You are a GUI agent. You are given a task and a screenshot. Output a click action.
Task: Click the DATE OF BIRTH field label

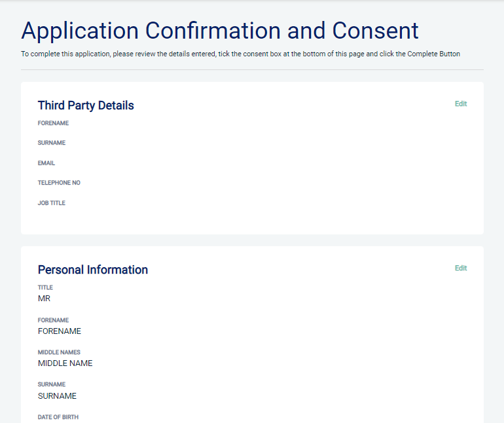tap(58, 417)
